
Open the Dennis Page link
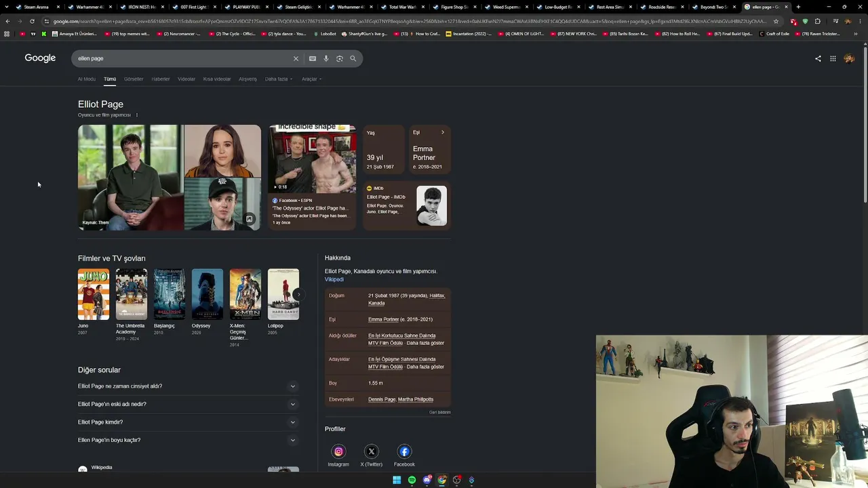[x=382, y=399]
